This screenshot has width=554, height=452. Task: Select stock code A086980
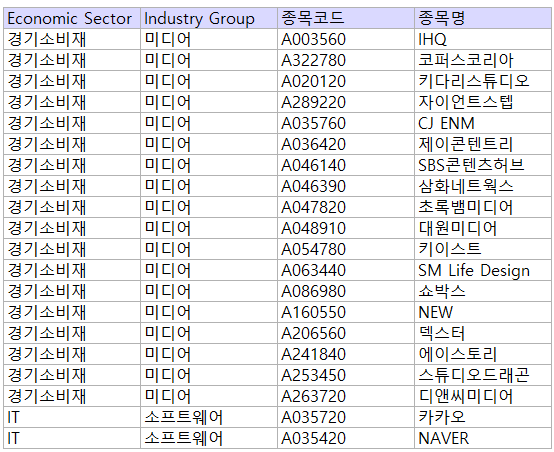pyautogui.click(x=346, y=291)
